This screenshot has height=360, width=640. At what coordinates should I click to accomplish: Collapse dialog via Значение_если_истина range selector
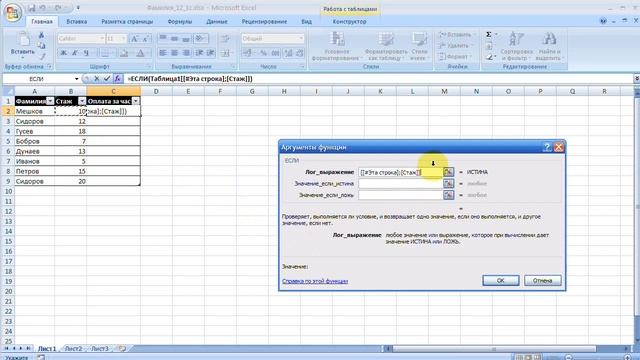(x=449, y=184)
